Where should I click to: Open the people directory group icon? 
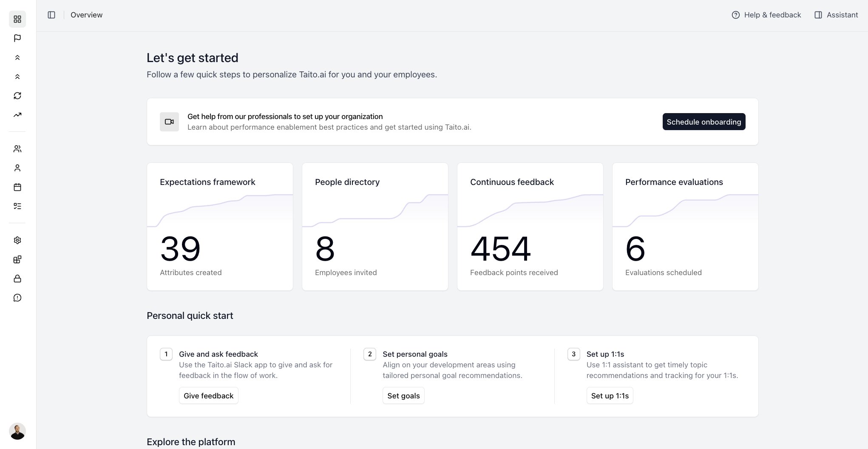pos(17,148)
